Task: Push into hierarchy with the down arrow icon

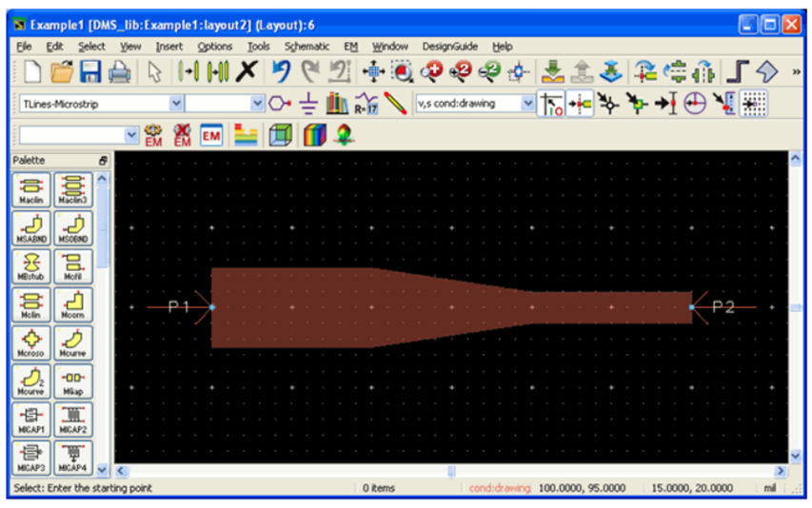Action: [x=552, y=71]
